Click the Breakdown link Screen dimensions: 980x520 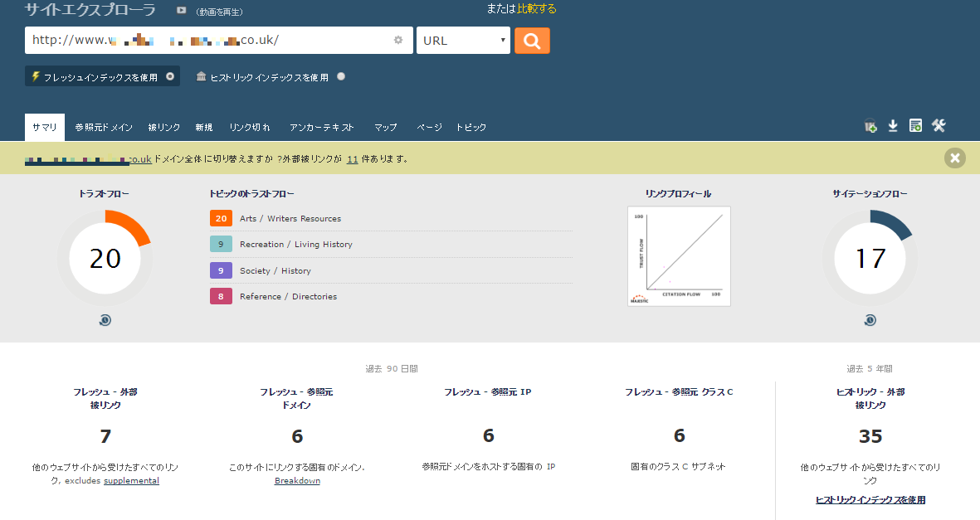[x=297, y=481]
